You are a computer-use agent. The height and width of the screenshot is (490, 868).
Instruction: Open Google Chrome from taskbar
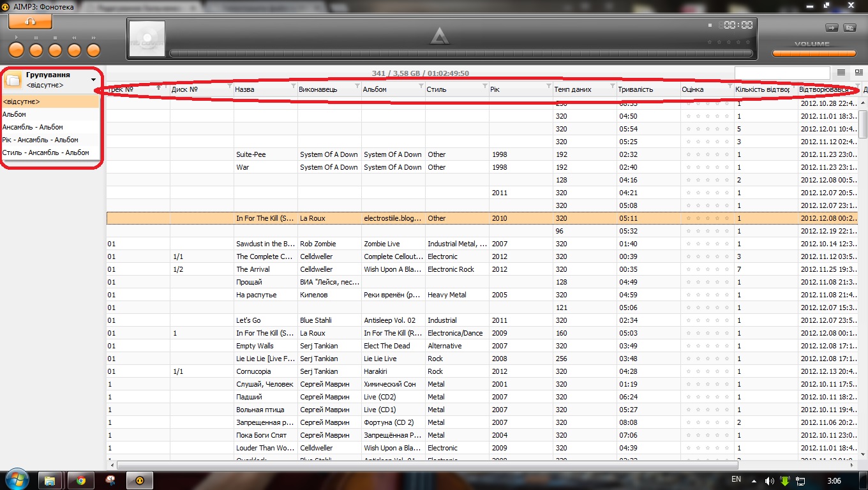pos(81,480)
